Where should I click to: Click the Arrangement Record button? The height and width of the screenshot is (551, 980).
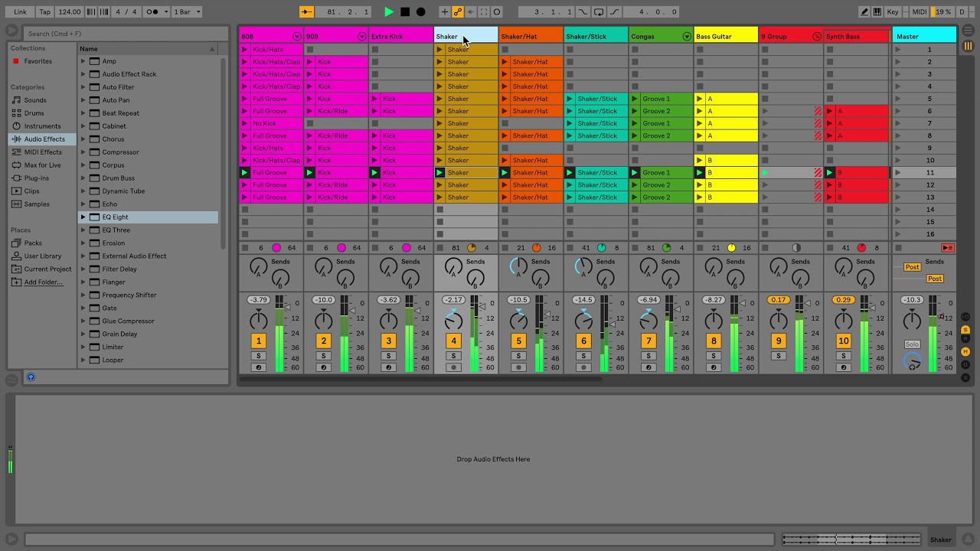point(420,11)
